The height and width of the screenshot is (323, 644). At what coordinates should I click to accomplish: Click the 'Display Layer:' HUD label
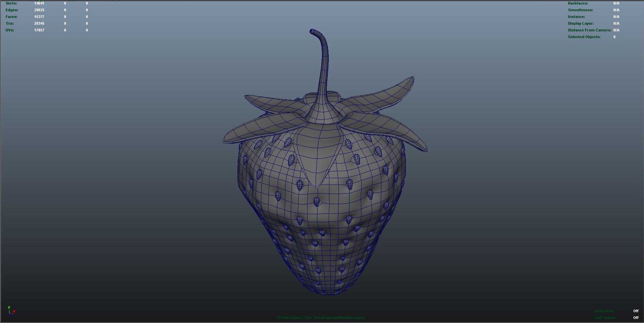pos(581,24)
